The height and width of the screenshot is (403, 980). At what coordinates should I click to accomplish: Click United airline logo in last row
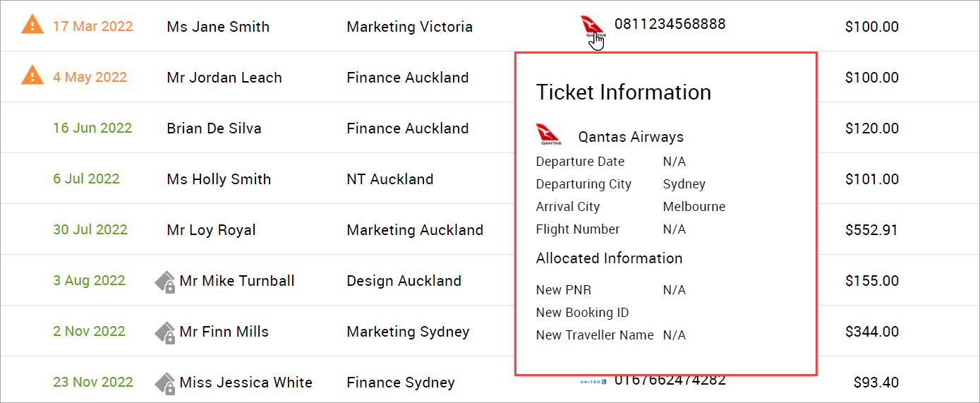[593, 382]
